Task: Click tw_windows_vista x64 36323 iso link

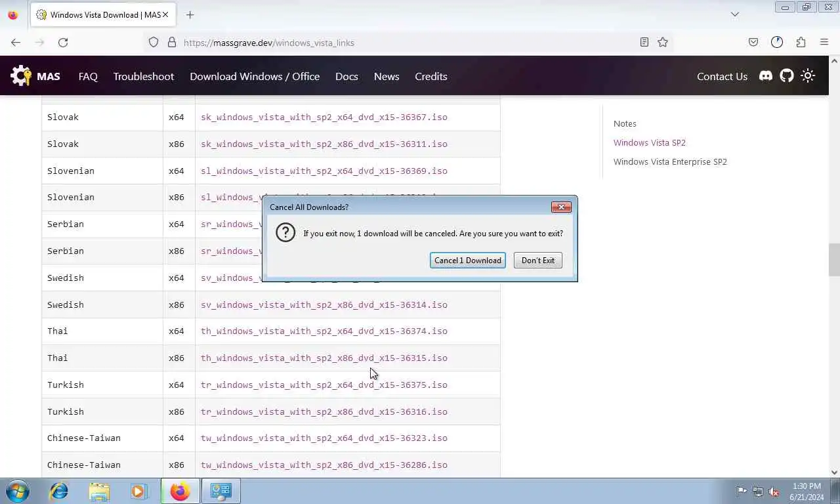Action: (x=324, y=438)
